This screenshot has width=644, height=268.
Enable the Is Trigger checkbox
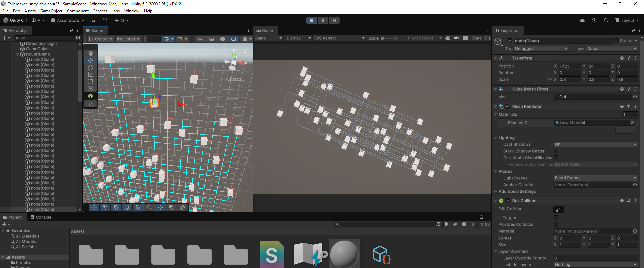pyautogui.click(x=556, y=218)
